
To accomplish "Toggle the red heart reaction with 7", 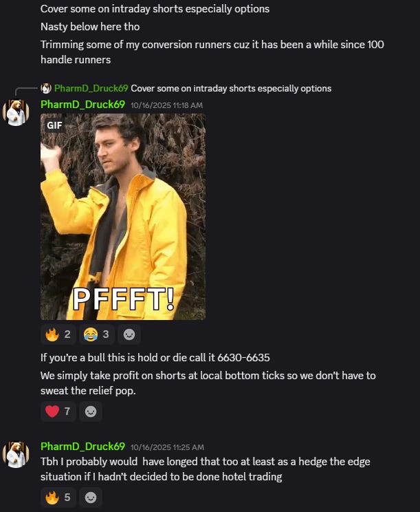I will tap(58, 412).
